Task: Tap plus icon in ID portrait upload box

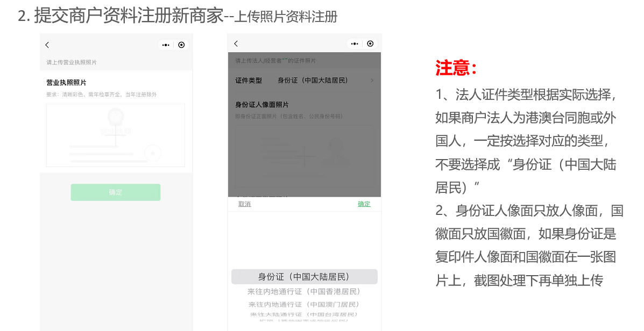Action: (305, 156)
